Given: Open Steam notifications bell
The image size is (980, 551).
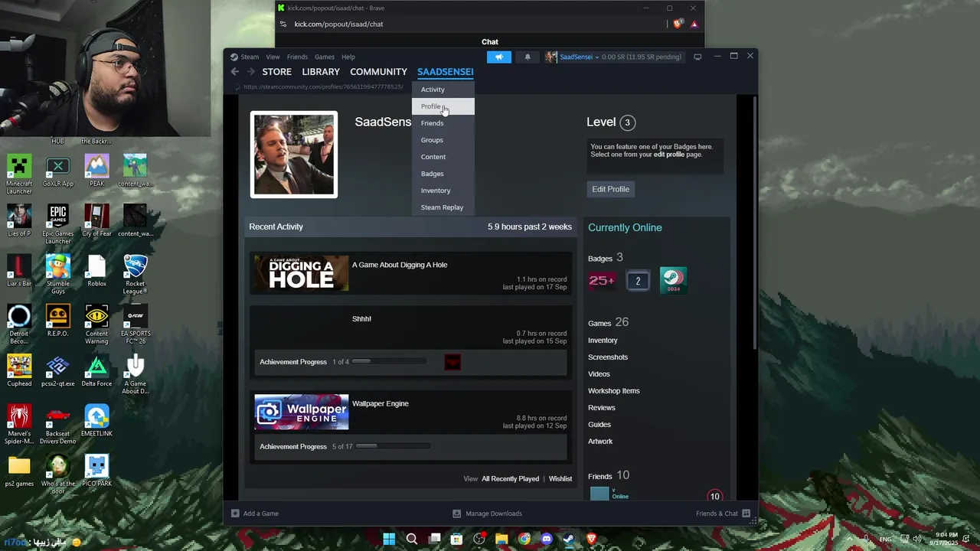Looking at the screenshot, I should [528, 57].
